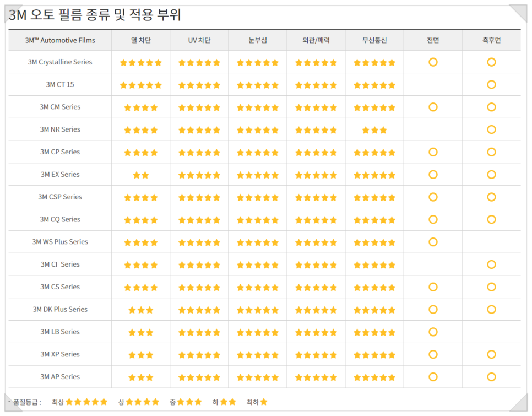Click the 3M™ Automotive Films header cell
The height and width of the screenshot is (416, 532).
pyautogui.click(x=60, y=40)
